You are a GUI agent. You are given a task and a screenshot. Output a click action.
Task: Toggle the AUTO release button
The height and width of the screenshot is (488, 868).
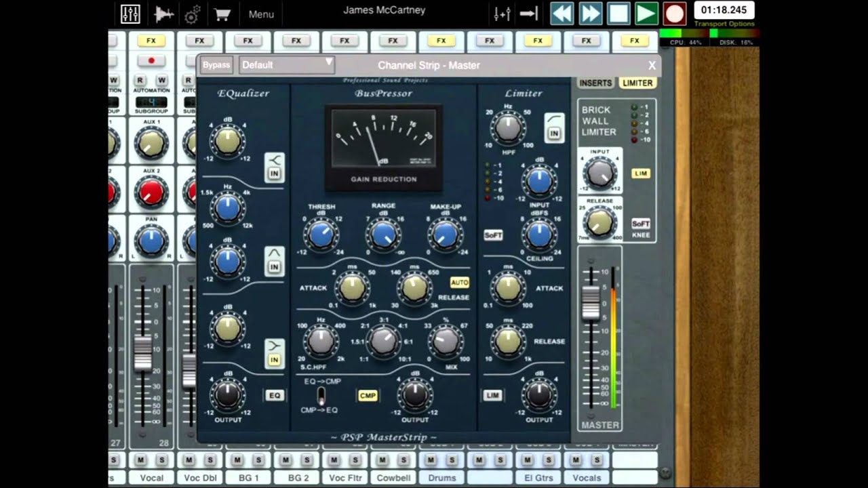coord(459,282)
